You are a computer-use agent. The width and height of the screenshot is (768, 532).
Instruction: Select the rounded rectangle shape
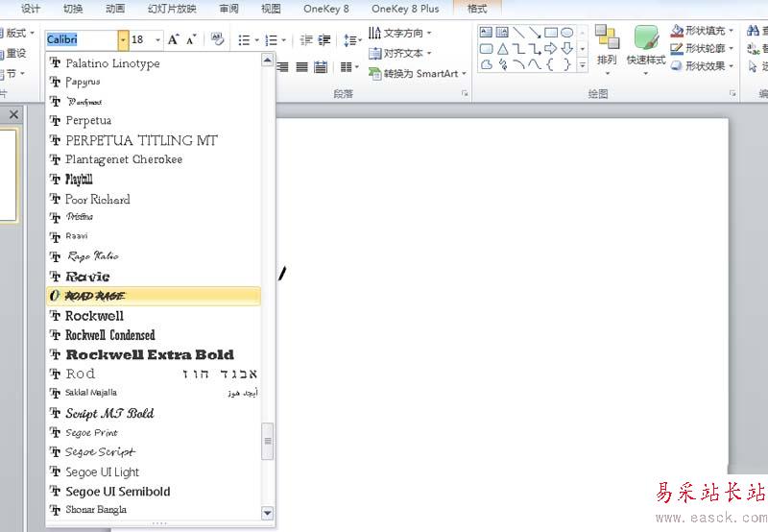click(x=486, y=49)
